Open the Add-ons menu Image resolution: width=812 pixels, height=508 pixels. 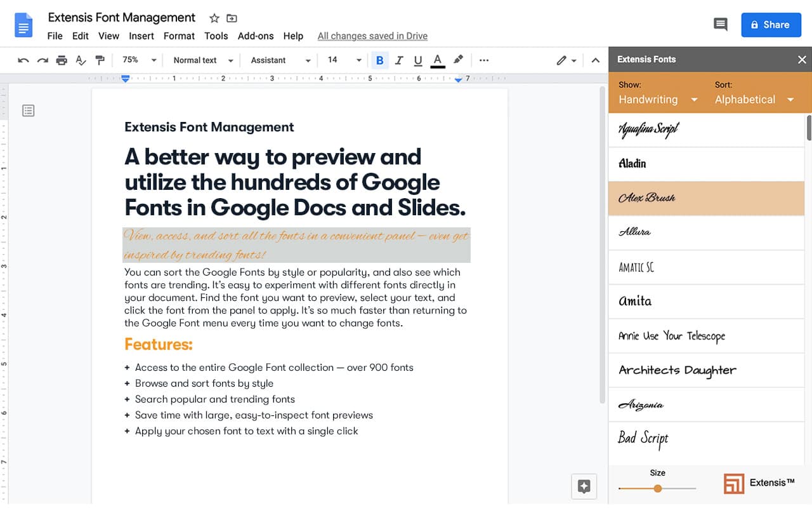256,36
